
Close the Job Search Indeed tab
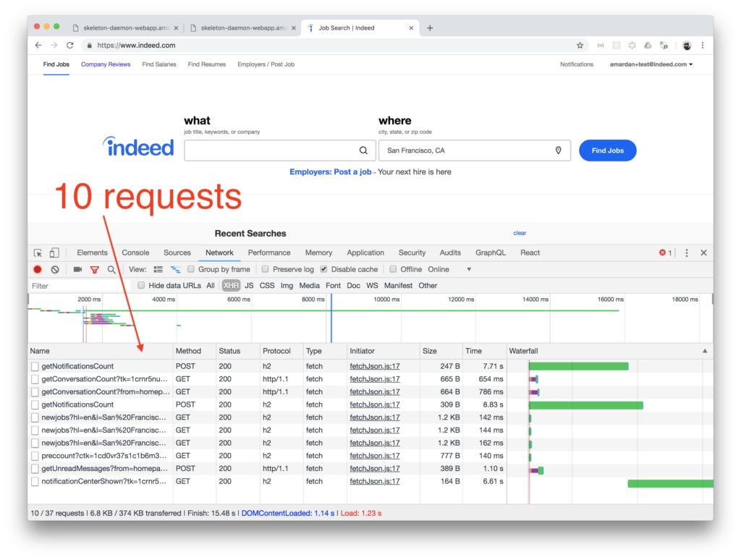coord(411,28)
